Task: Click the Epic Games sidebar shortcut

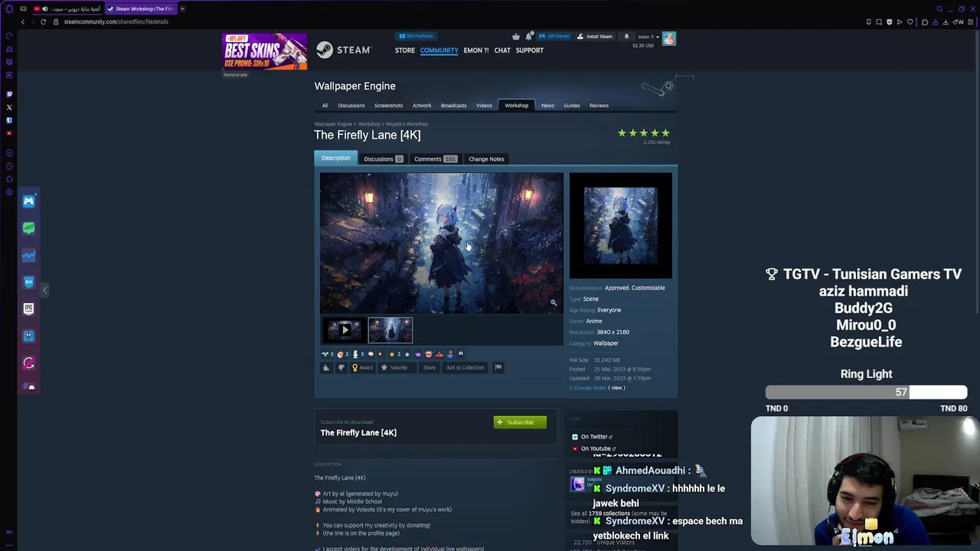Action: click(28, 308)
